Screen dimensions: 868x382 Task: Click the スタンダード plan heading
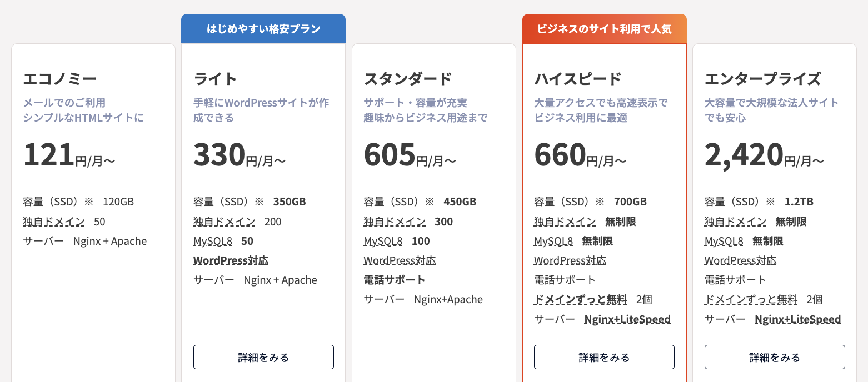pos(408,79)
